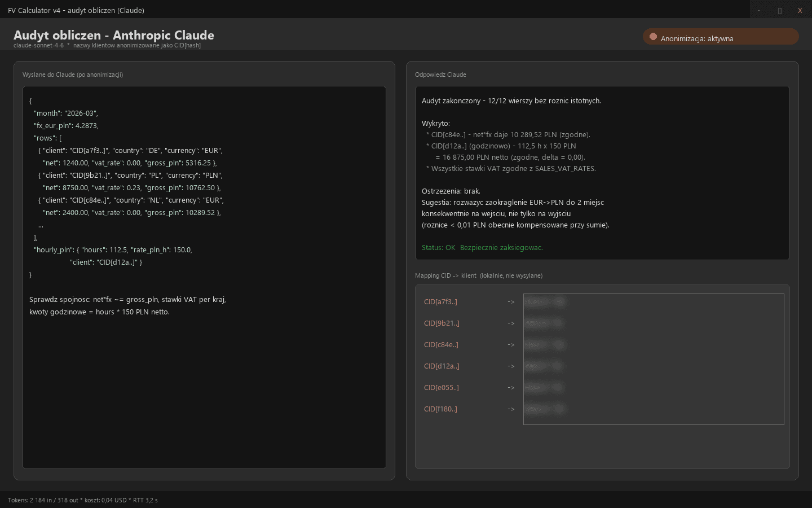Click blurred client name for CID[d12a..]

point(544,366)
